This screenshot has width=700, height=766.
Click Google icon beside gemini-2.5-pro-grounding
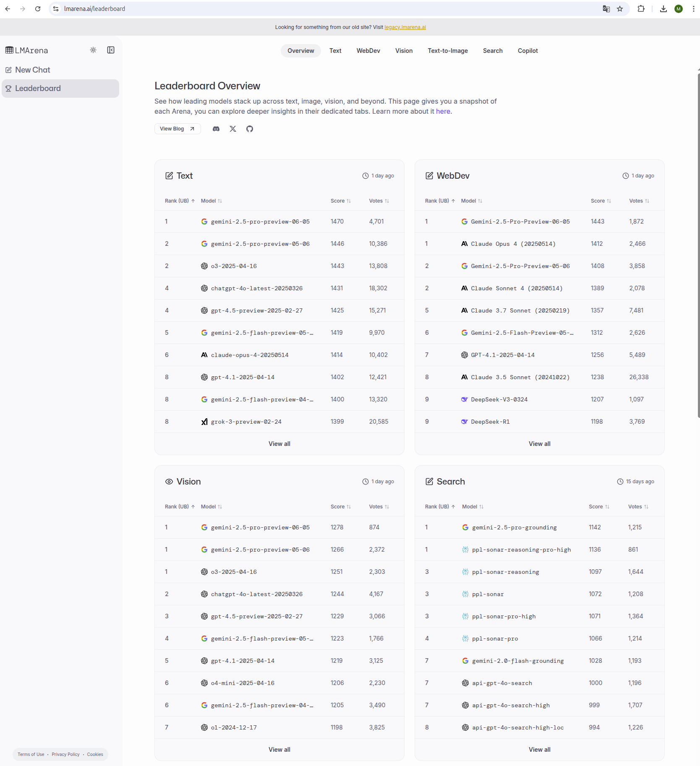click(465, 527)
